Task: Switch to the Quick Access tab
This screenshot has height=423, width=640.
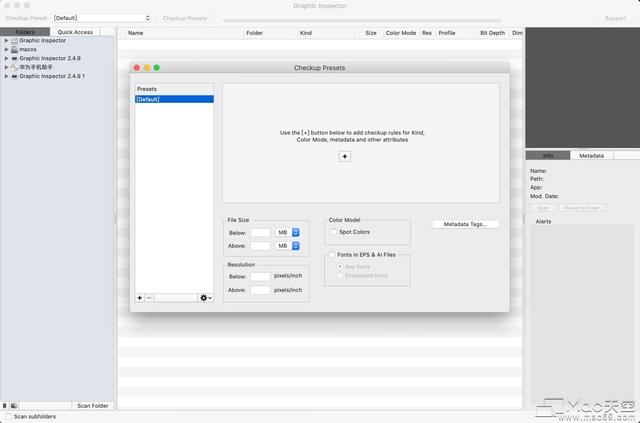Action: (75, 32)
